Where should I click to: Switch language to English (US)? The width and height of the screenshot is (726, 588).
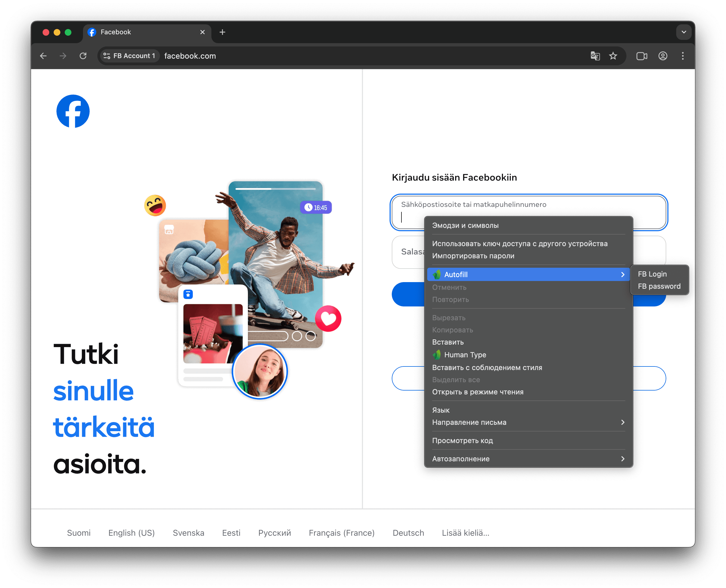tap(131, 533)
